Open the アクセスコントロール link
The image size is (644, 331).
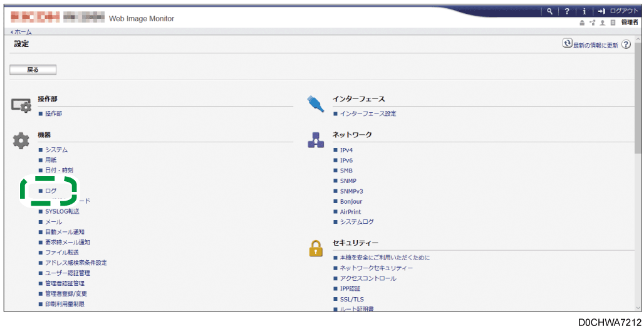point(368,278)
